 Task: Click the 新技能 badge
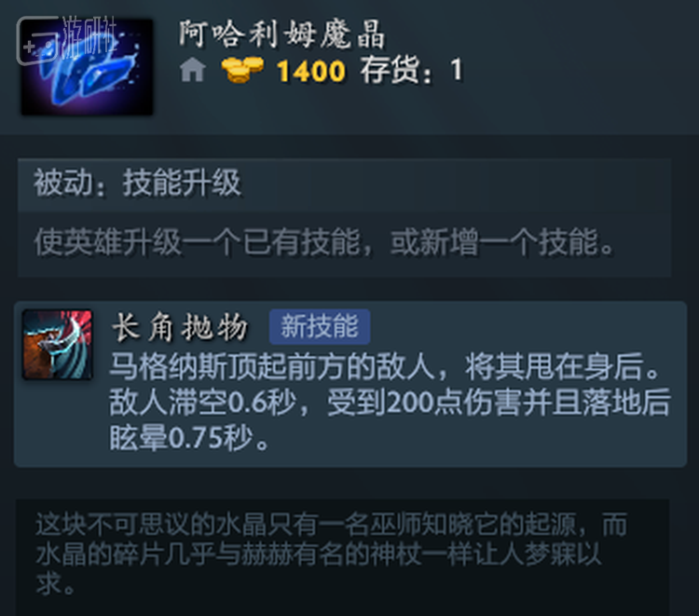[320, 327]
